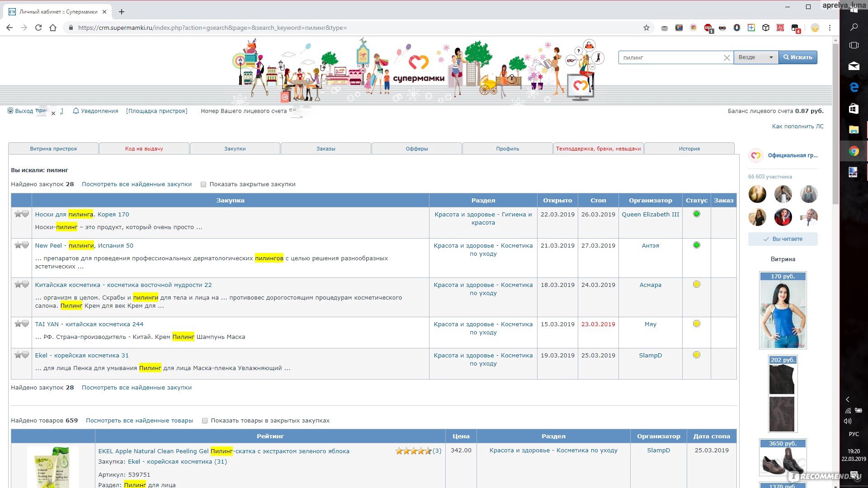The image size is (868, 488).
Task: Open the taskbar search magnifier
Action: (854, 27)
